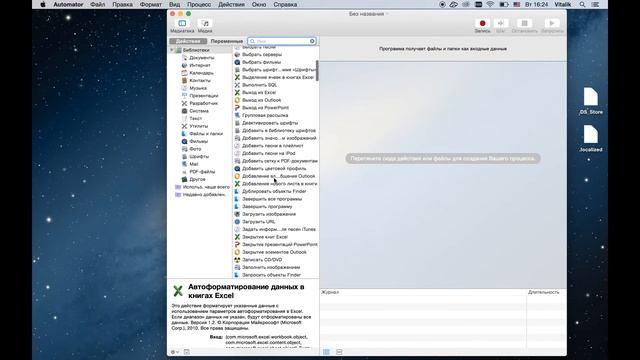The image size is (640, 360).
Task: Toggle the Медиатека library toolbar button
Action: [182, 25]
